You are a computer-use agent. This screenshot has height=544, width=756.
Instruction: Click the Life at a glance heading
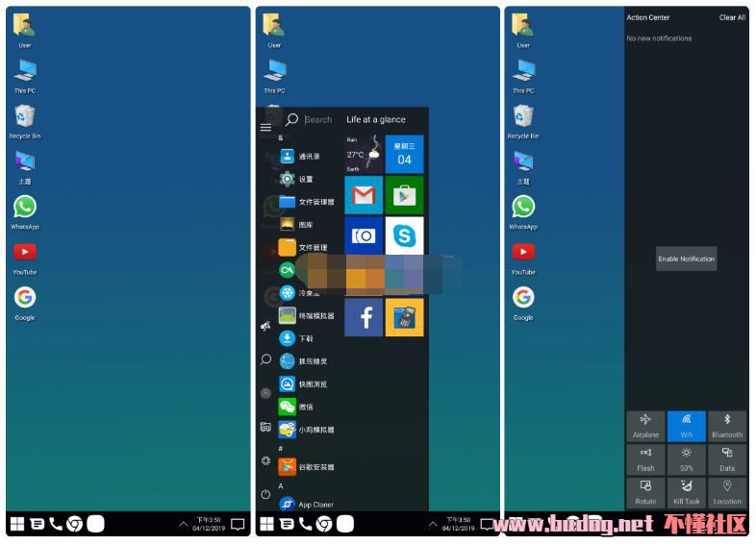click(x=375, y=119)
